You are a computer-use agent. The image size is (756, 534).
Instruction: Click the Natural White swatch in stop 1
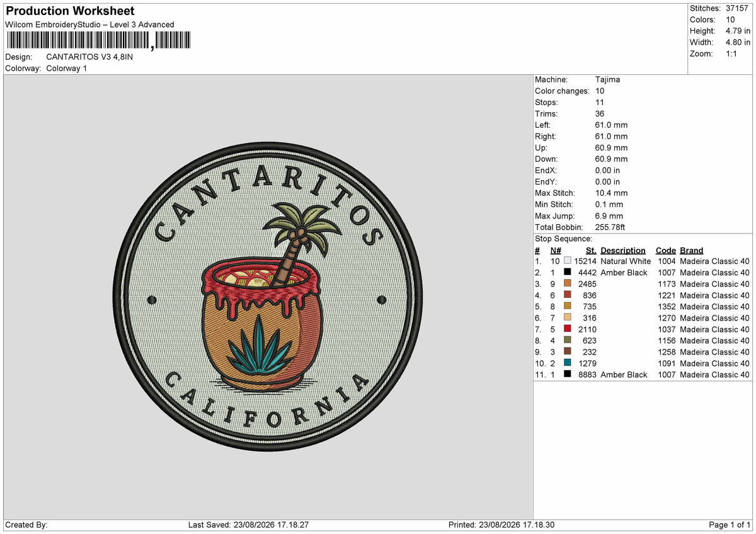point(567,261)
